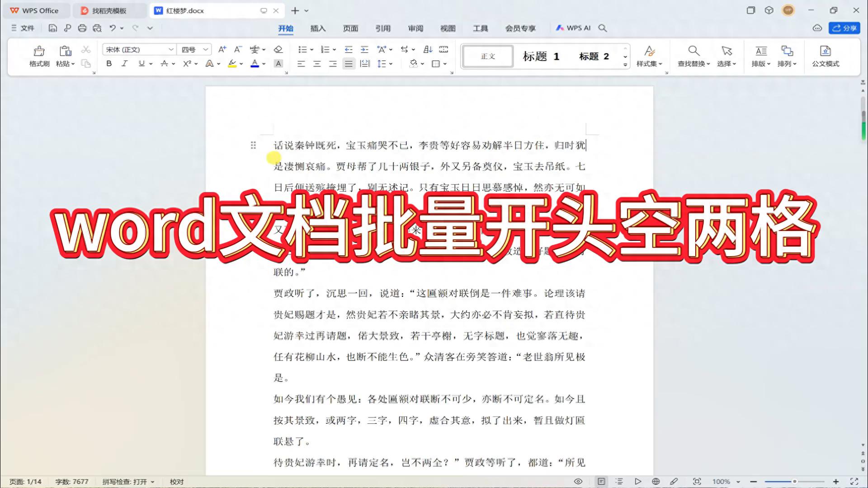868x488 pixels.
Task: Toggle bold formatting
Action: pyautogui.click(x=109, y=64)
